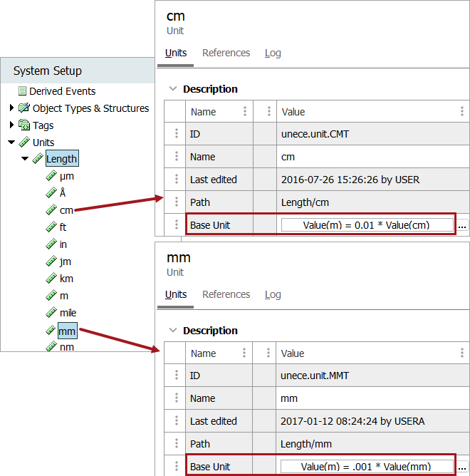Click the ruler icon beside Å
Image resolution: width=470 pixels, height=476 pixels.
pyautogui.click(x=51, y=193)
